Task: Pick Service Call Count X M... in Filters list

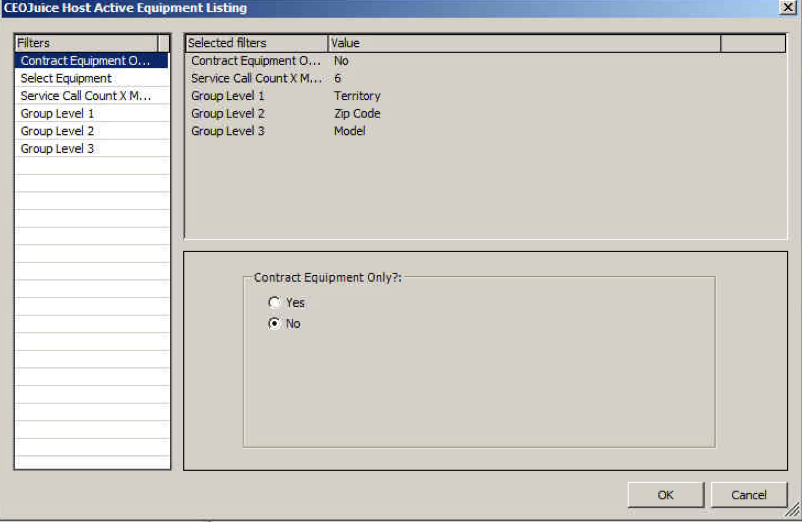Action: click(92, 96)
